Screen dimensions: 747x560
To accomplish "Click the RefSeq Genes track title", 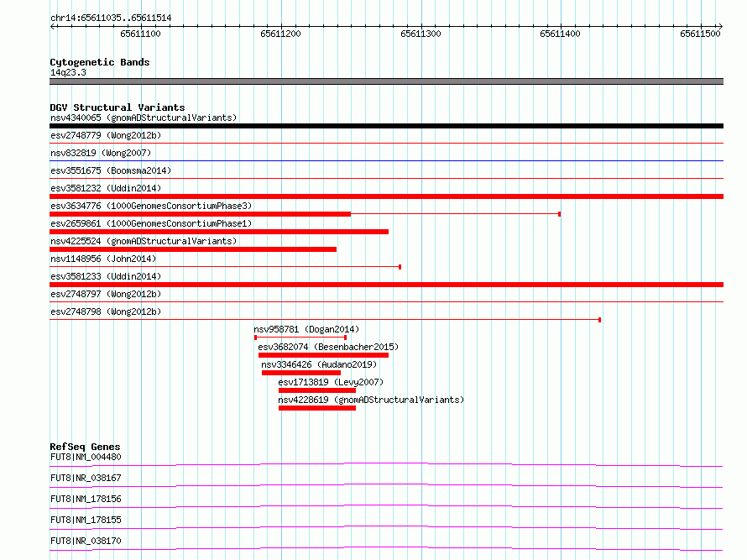I will pos(85,447).
